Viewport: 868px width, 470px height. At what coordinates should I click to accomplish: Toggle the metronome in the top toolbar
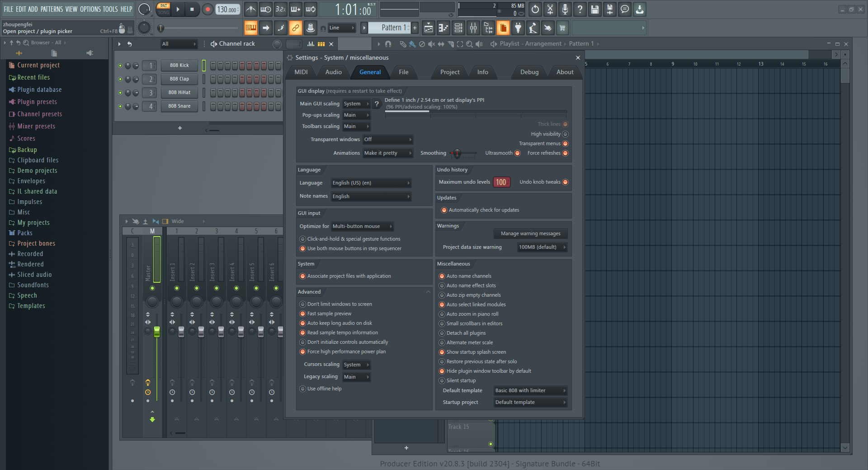coord(251,9)
